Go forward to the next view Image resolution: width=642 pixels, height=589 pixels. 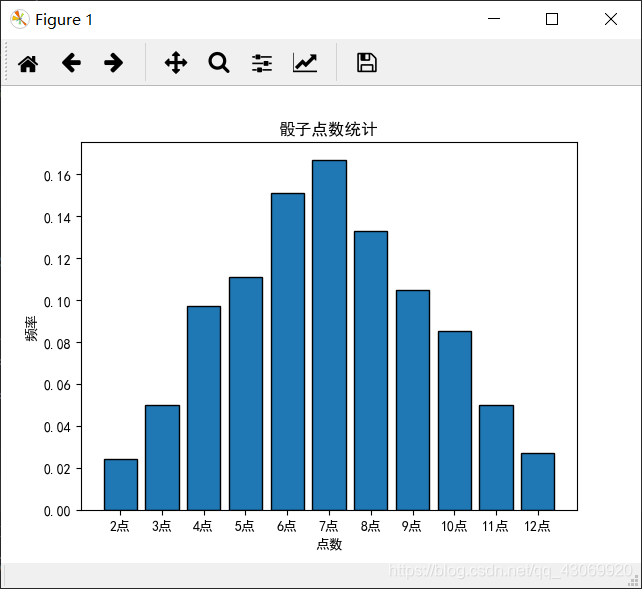tap(113, 63)
